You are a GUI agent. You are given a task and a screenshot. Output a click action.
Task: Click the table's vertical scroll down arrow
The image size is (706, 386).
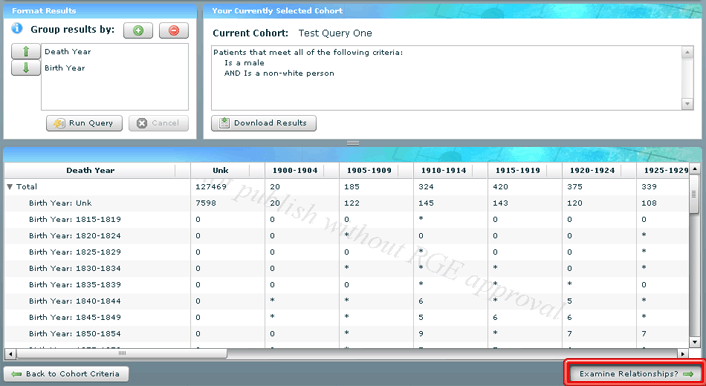[x=694, y=343]
